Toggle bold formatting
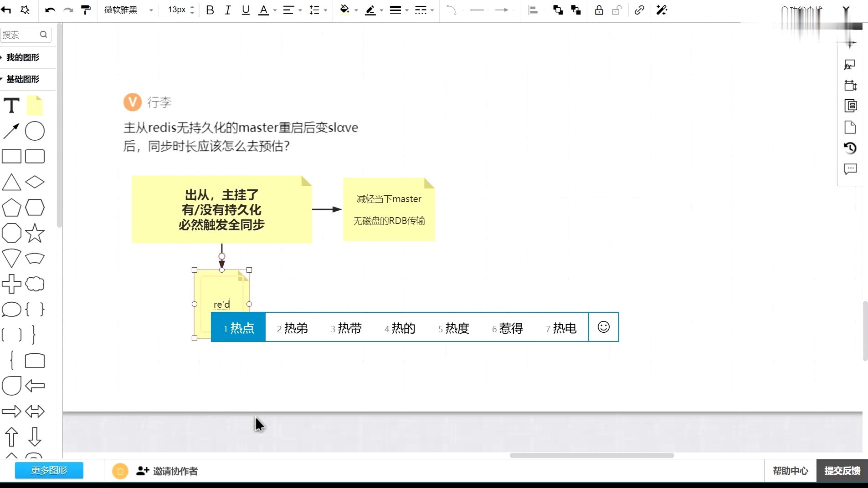This screenshot has width=868, height=488. click(x=209, y=10)
